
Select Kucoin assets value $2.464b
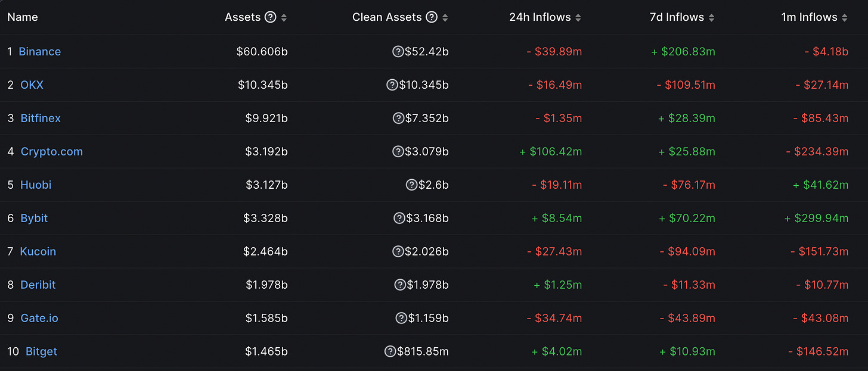(266, 252)
